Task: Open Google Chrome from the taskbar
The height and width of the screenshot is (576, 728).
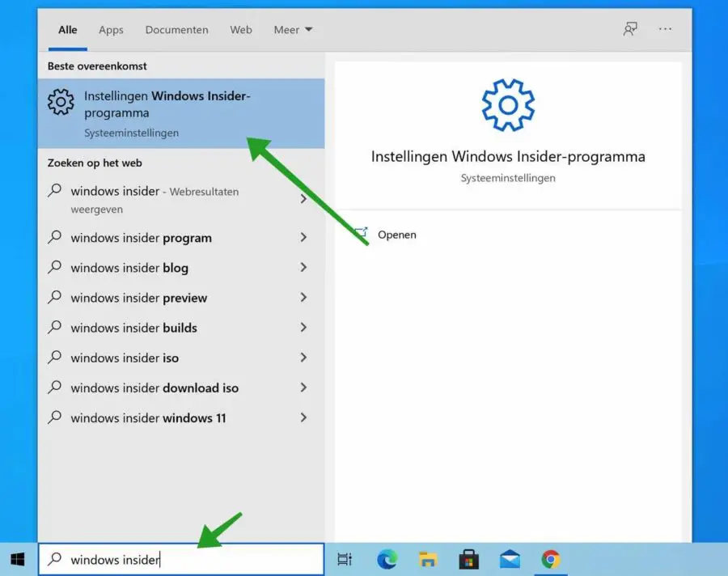Action: click(x=550, y=559)
